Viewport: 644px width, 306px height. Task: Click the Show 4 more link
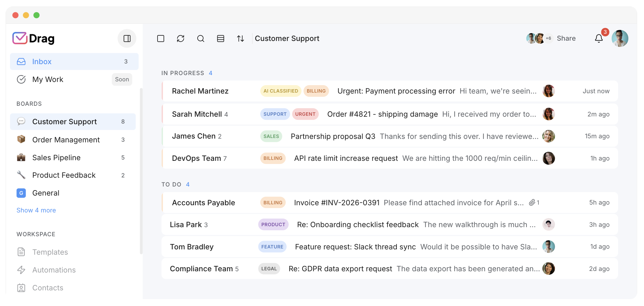point(36,210)
